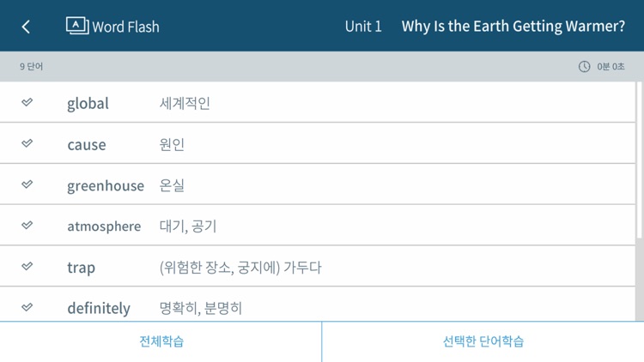Toggle the checkmark for 'cause'

click(27, 144)
